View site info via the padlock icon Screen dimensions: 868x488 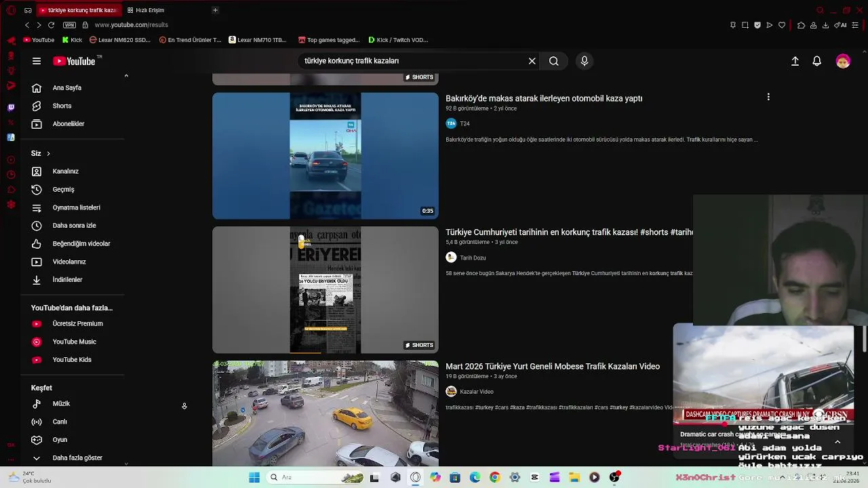[x=85, y=25]
